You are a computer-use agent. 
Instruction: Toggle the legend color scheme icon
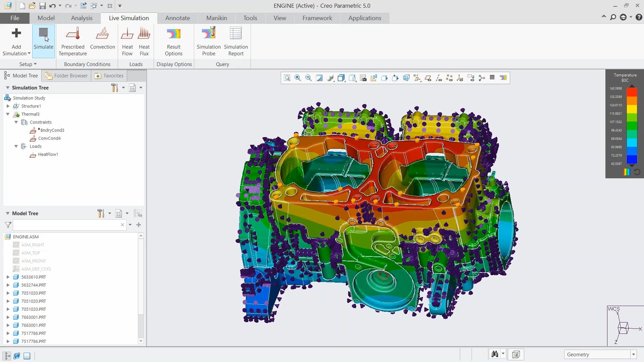tap(627, 172)
